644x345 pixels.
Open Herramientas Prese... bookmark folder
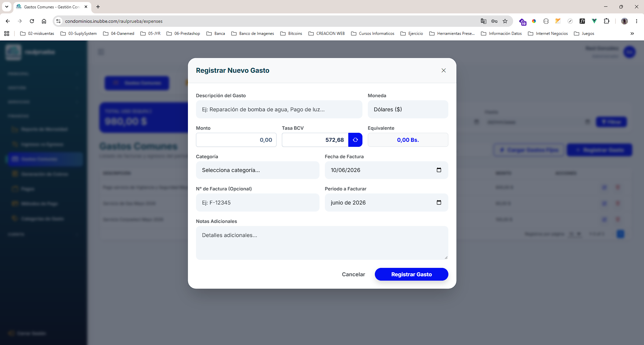point(452,34)
